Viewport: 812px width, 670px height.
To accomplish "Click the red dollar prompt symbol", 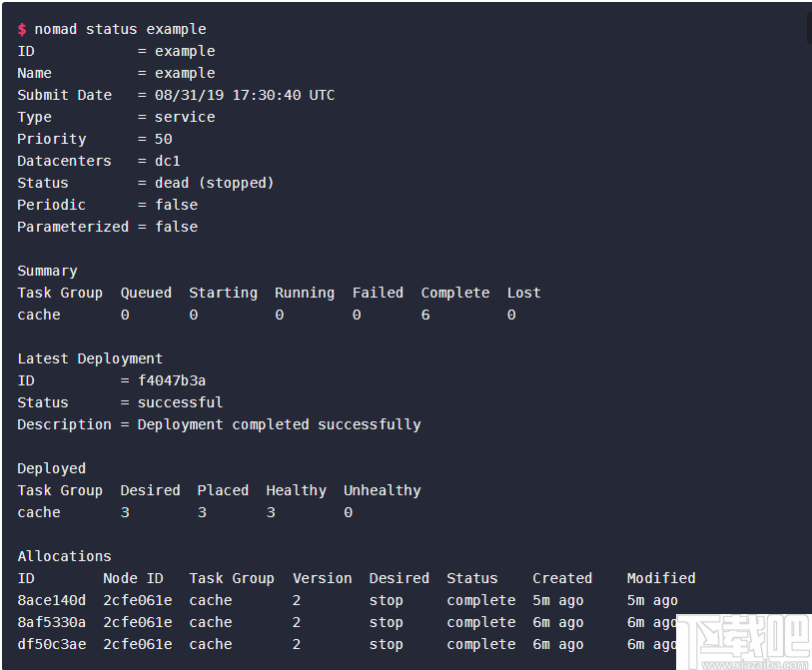I will [x=22, y=30].
